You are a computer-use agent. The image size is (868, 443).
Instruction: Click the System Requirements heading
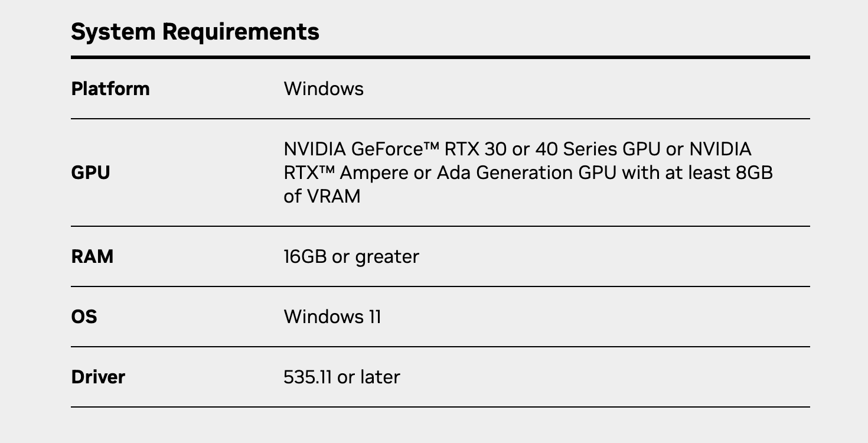pyautogui.click(x=195, y=31)
